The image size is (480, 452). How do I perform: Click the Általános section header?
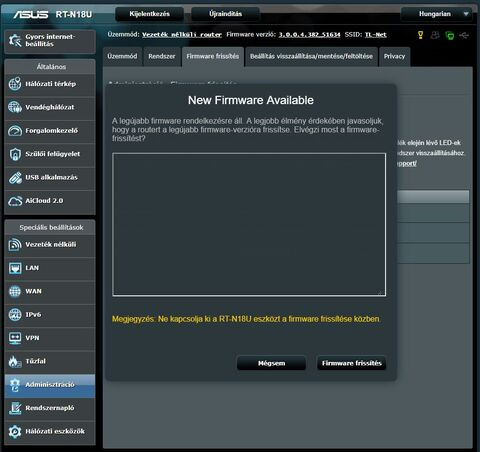click(51, 67)
